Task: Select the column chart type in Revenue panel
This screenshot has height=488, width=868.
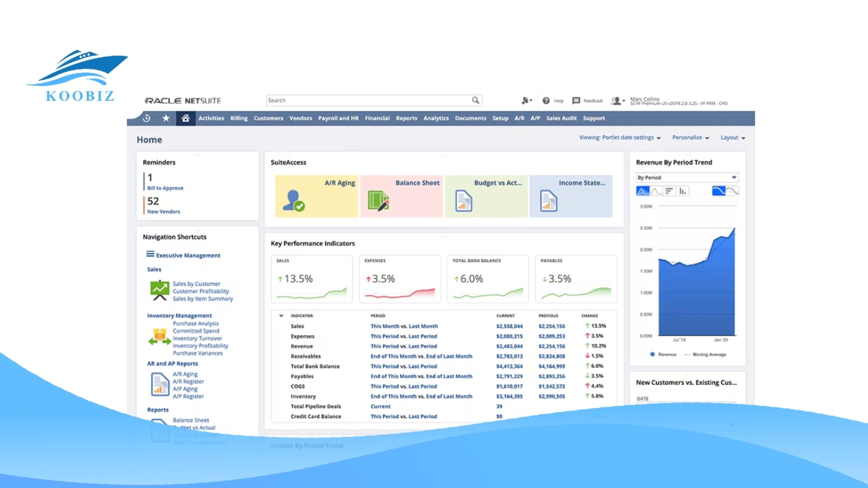Action: click(683, 190)
